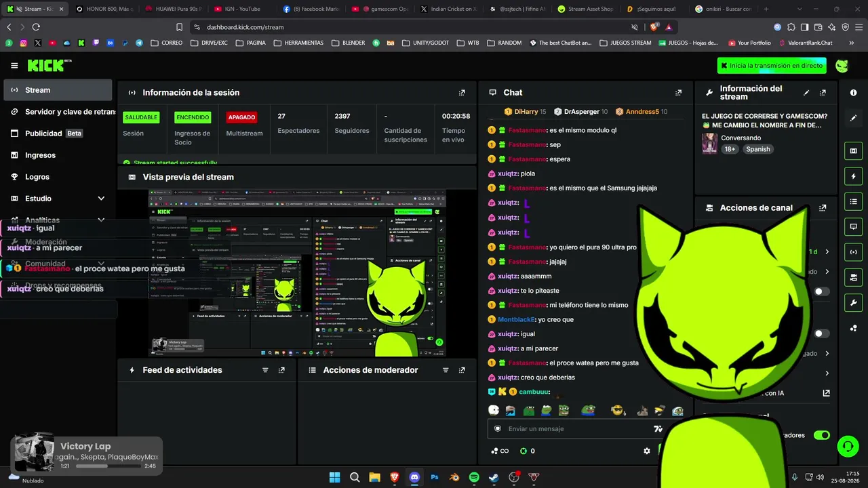Reload the page with browser refresh button
This screenshot has height=488, width=868.
coord(36,27)
